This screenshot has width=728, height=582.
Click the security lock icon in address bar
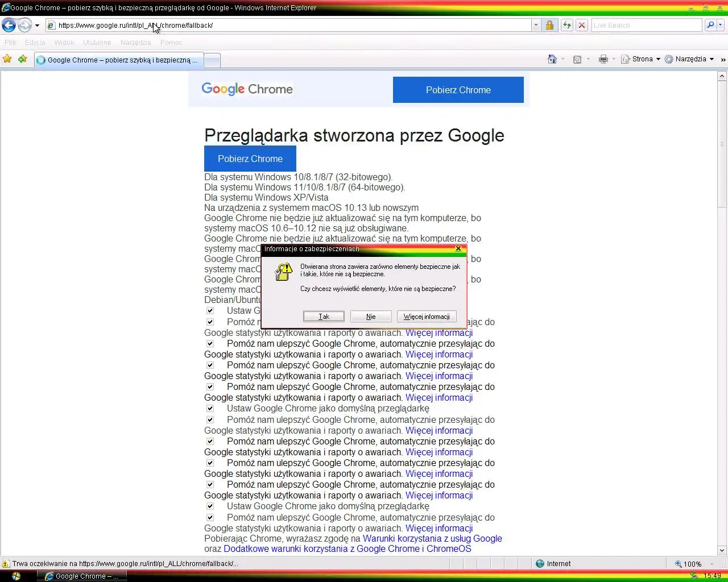pyautogui.click(x=549, y=25)
